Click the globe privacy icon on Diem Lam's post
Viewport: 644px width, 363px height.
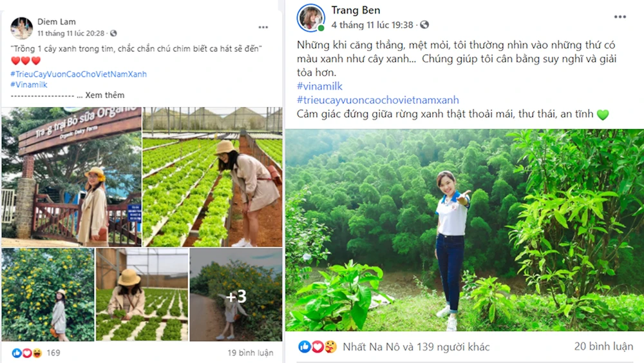[114, 33]
